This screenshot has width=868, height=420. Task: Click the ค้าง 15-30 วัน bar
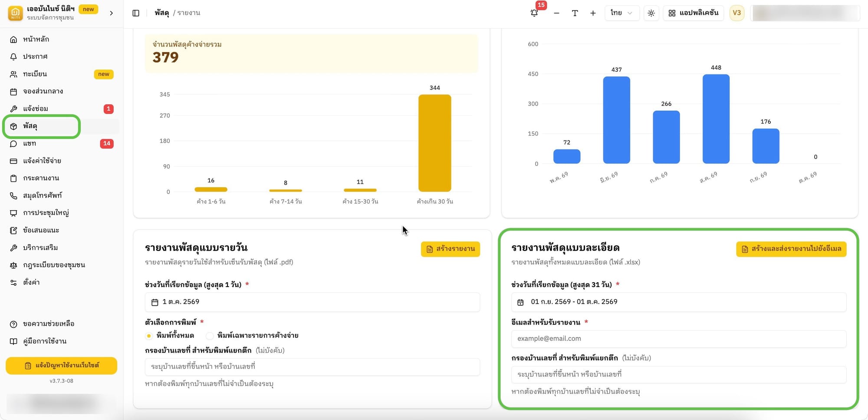click(360, 190)
